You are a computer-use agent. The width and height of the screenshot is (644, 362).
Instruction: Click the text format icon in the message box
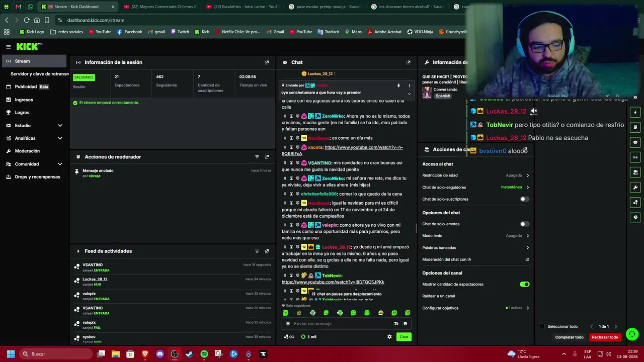coord(396,324)
